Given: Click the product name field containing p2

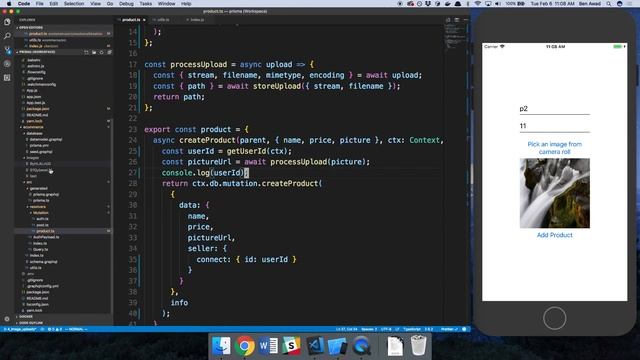Looking at the screenshot, I should point(554,109).
